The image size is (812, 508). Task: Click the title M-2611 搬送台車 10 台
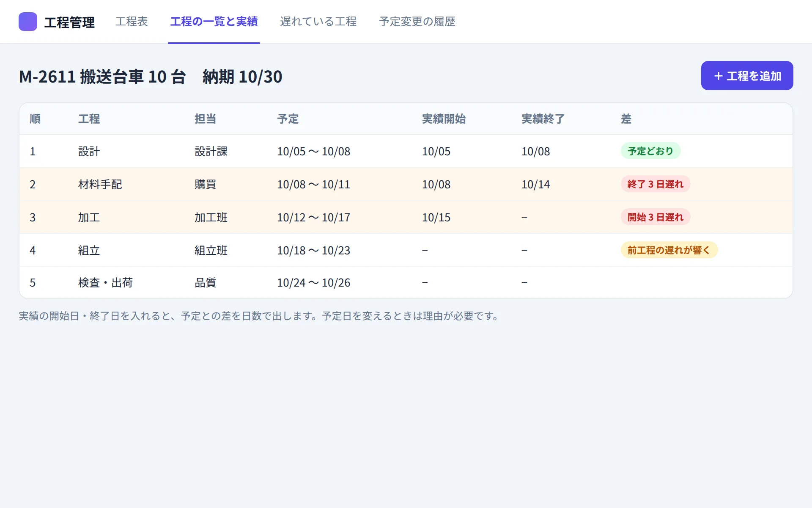(x=103, y=77)
